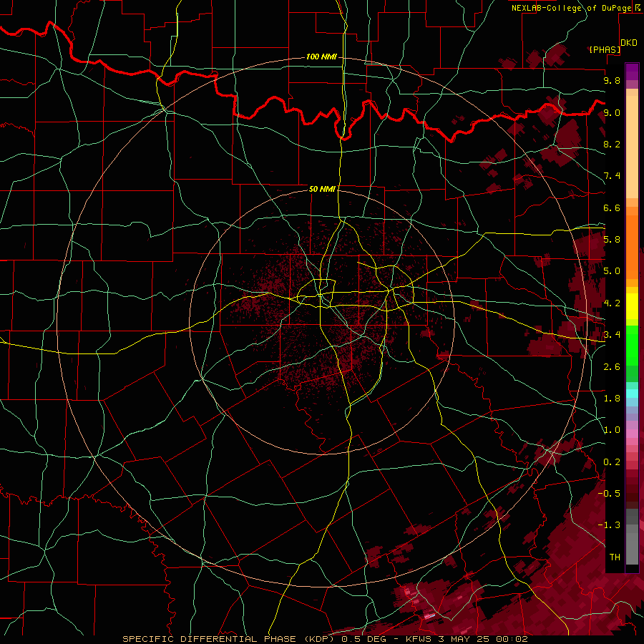Click the 9.0 value on the color scale

pos(612,112)
